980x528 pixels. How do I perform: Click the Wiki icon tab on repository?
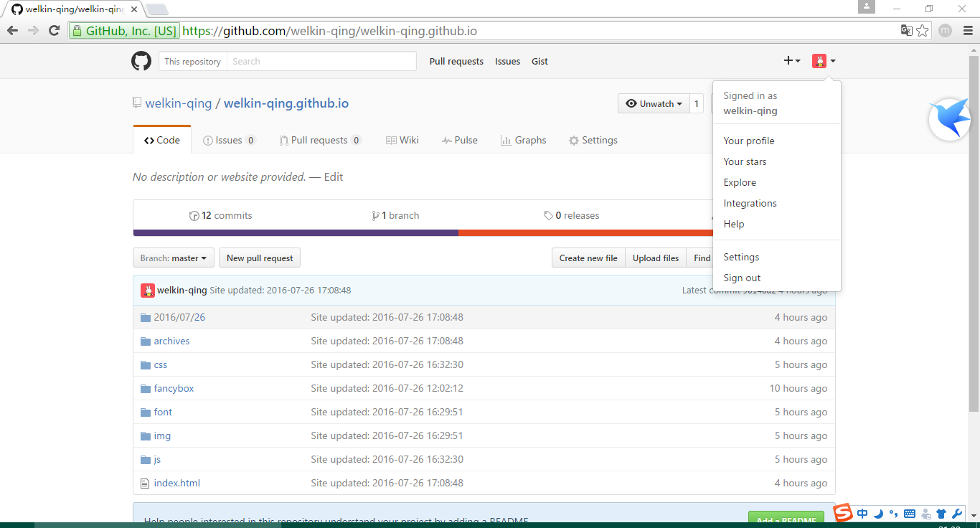(391, 140)
